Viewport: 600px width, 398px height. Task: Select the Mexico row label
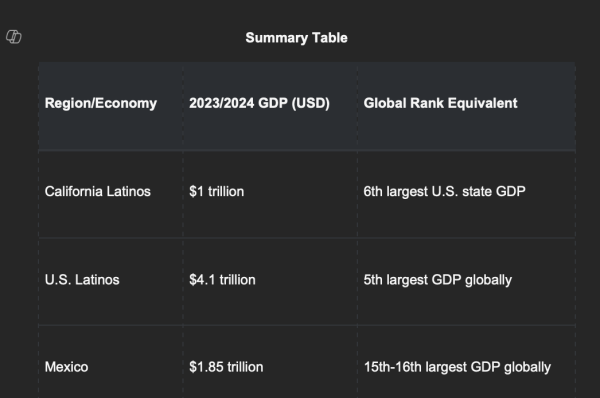tap(67, 367)
